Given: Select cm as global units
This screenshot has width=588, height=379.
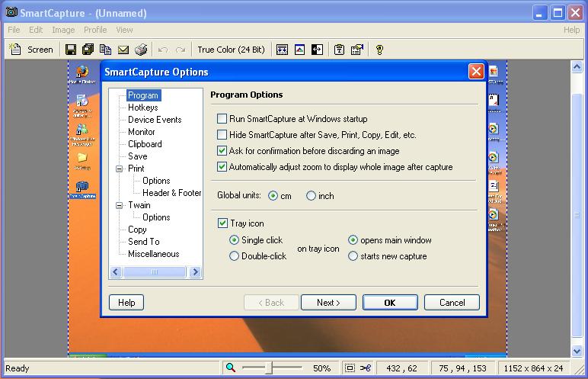Looking at the screenshot, I should [x=273, y=196].
